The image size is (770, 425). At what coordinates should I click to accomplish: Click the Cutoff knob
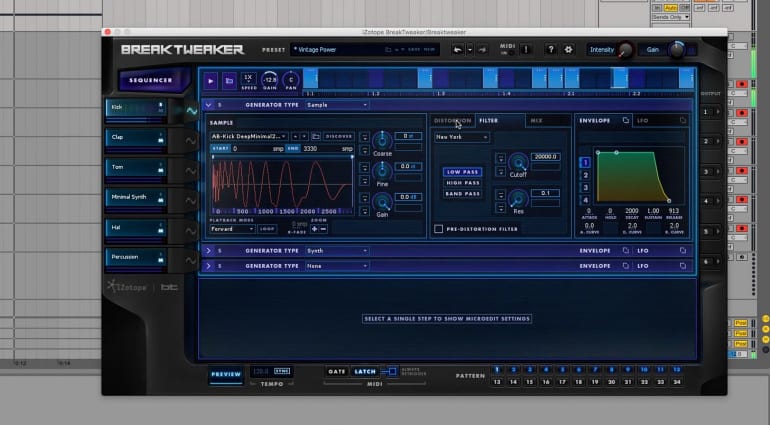point(518,162)
